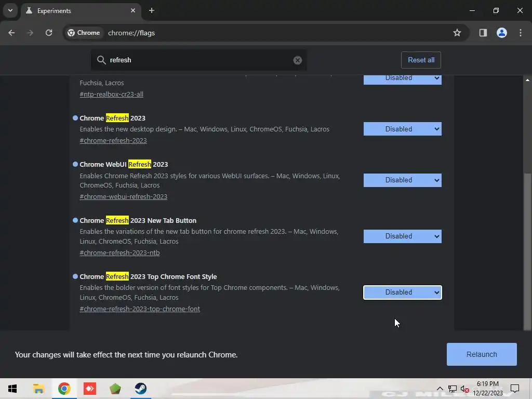This screenshot has height=399, width=532.
Task: Clear the refresh search with X icon
Action: 298,60
